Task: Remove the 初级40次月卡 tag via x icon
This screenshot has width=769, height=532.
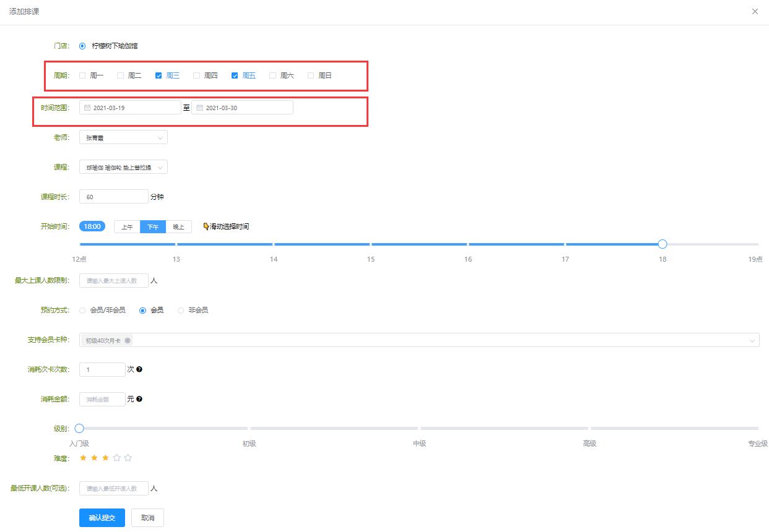Action: tap(128, 340)
